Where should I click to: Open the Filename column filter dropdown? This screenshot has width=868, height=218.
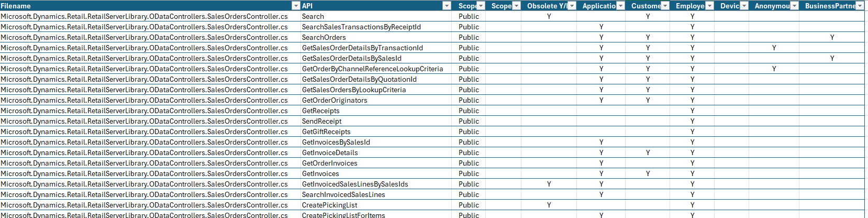pos(296,6)
